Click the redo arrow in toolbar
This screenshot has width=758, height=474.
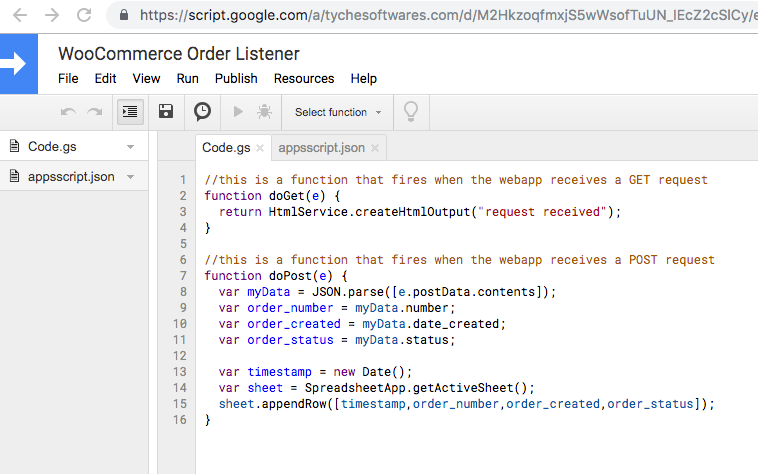tap(95, 112)
